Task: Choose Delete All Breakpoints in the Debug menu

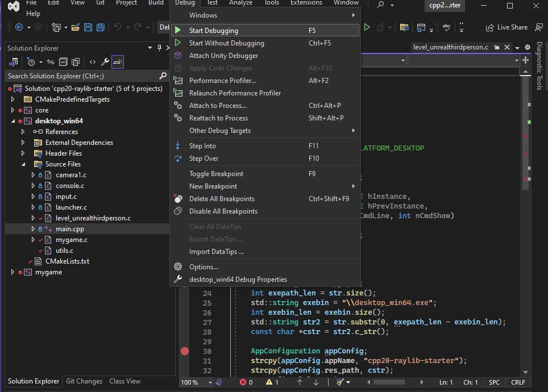Action: click(x=265, y=199)
